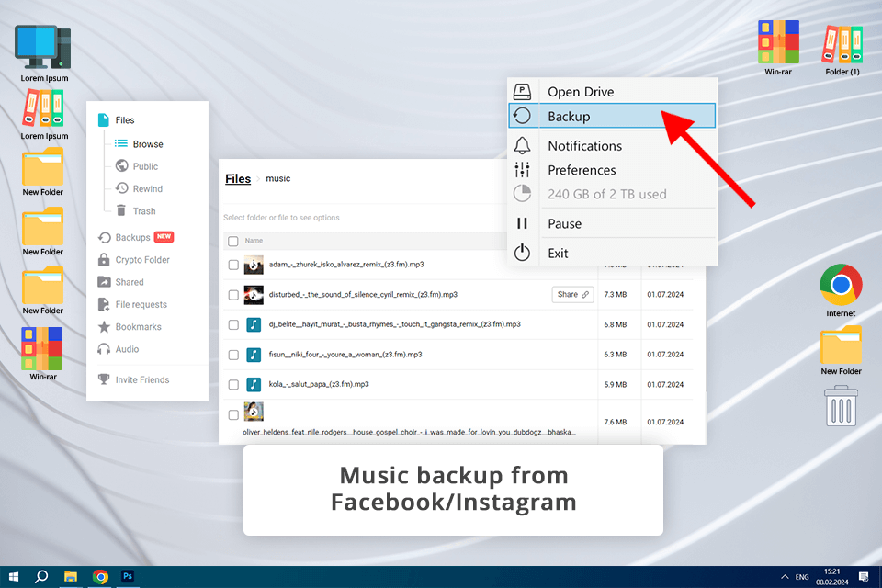Click the Preferences sliders icon

coord(522,169)
